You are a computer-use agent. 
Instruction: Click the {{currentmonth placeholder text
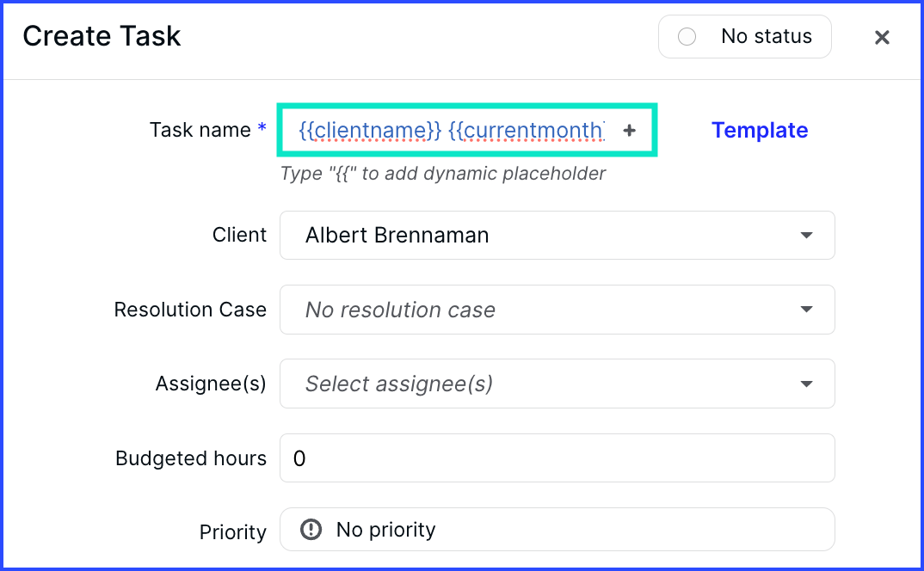[x=527, y=130]
